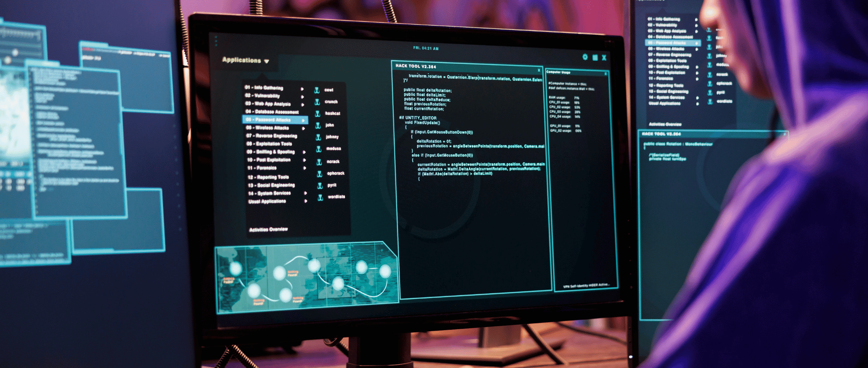Select 13 - Social Engineering menu entry

tap(271, 185)
